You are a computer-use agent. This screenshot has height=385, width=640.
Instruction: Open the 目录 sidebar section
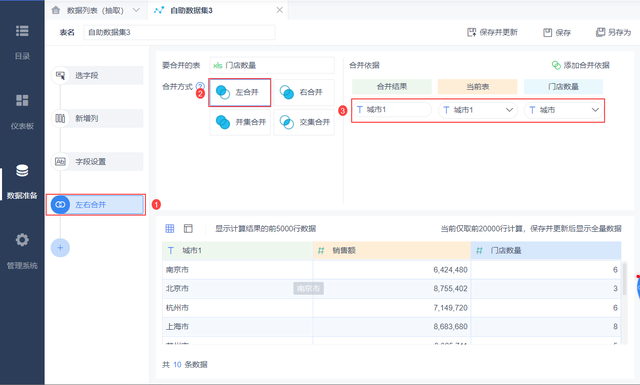click(x=22, y=42)
